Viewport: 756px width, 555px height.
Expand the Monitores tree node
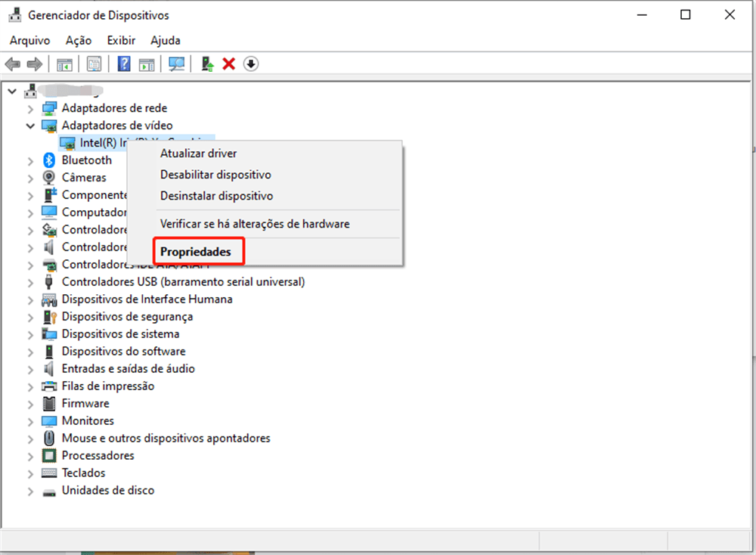coord(30,420)
